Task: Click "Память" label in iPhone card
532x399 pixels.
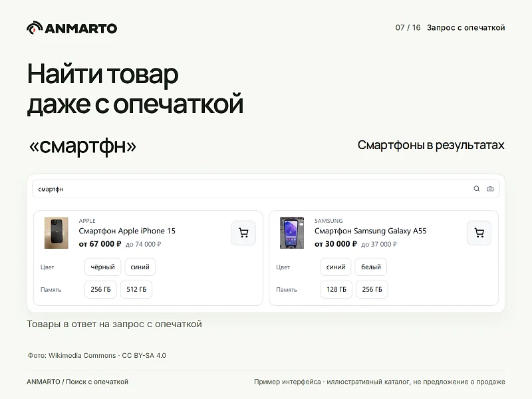Action: tap(51, 290)
